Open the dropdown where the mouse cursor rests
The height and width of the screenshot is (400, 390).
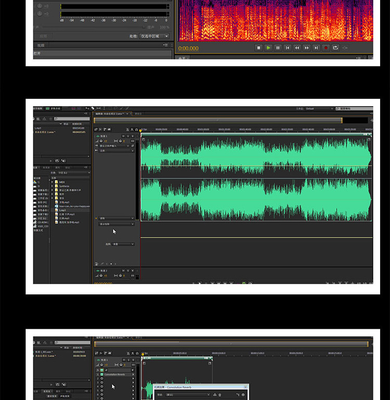(x=117, y=224)
